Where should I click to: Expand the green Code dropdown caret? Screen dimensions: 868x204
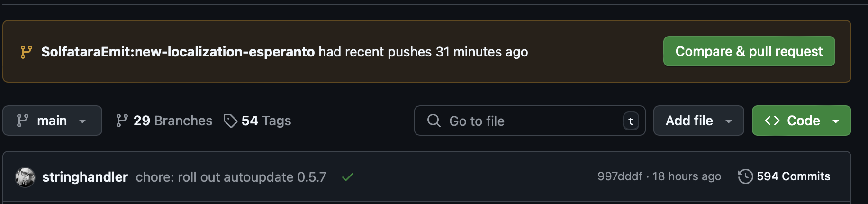[x=836, y=121]
